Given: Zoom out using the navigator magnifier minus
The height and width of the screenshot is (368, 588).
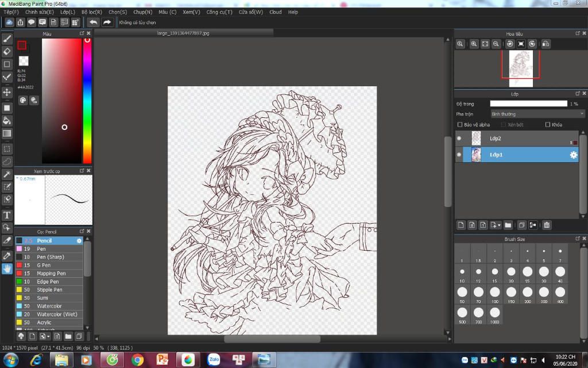Looking at the screenshot, I should pos(496,44).
